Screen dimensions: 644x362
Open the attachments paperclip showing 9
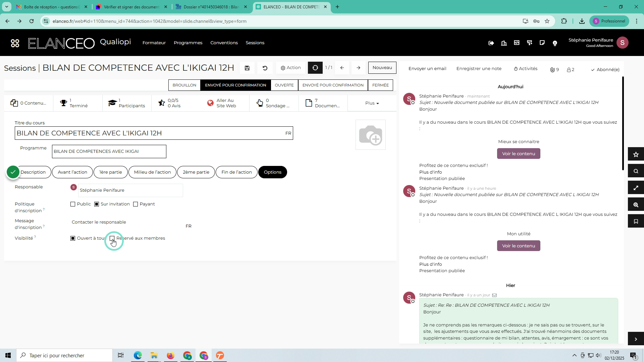pyautogui.click(x=554, y=70)
